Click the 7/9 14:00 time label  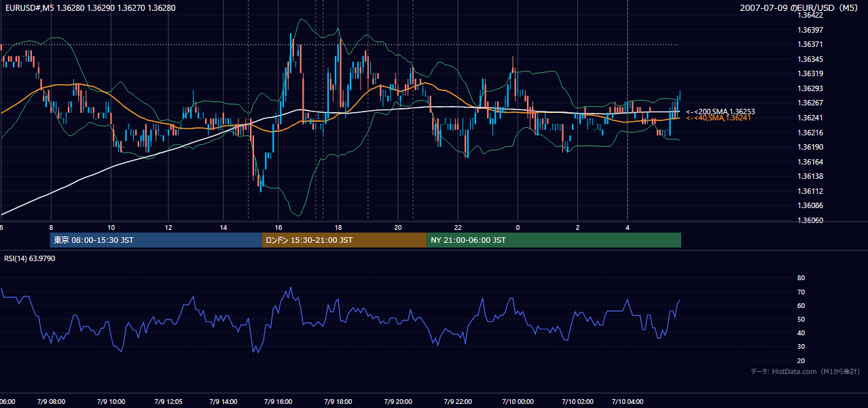coord(224,402)
